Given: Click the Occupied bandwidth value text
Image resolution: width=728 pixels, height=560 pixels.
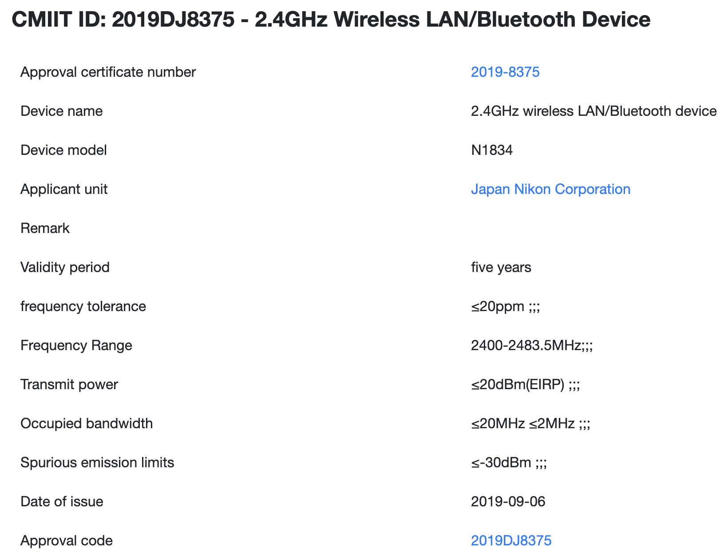Looking at the screenshot, I should (x=530, y=423).
